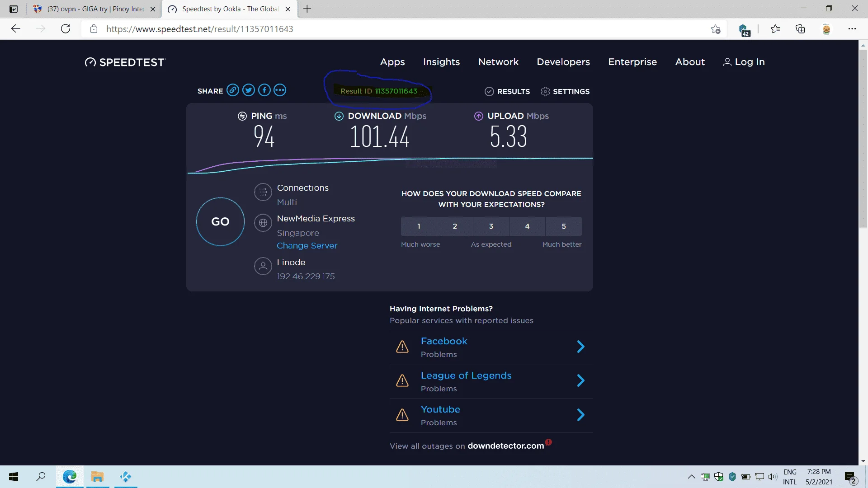Open the browser profile avatar
The image size is (868, 488).
(826, 29)
